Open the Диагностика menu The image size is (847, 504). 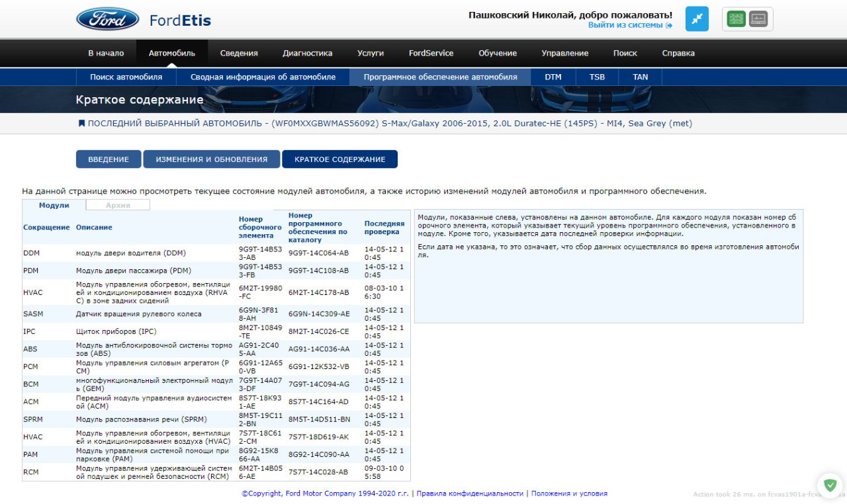(x=307, y=53)
